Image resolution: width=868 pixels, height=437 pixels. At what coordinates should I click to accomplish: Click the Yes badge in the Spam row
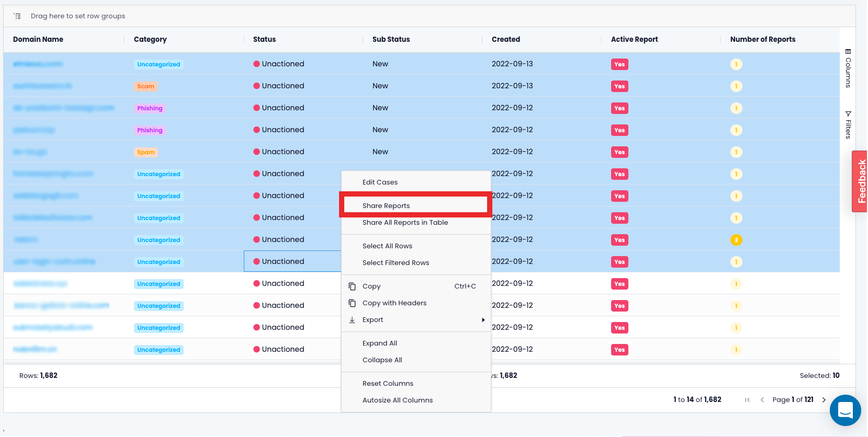click(x=619, y=152)
